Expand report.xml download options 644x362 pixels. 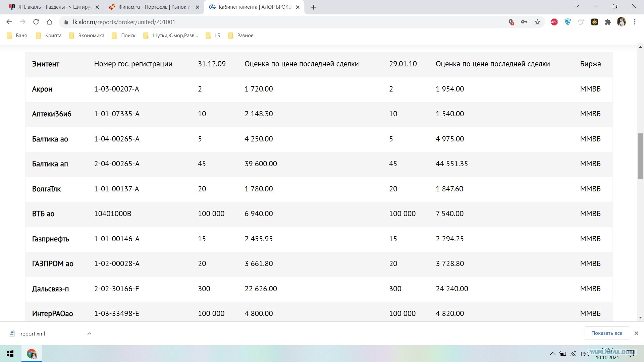[x=89, y=334]
